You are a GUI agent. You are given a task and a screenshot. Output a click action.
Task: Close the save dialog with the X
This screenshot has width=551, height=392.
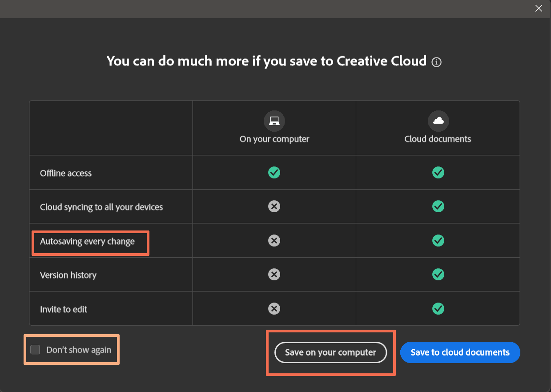(x=539, y=8)
